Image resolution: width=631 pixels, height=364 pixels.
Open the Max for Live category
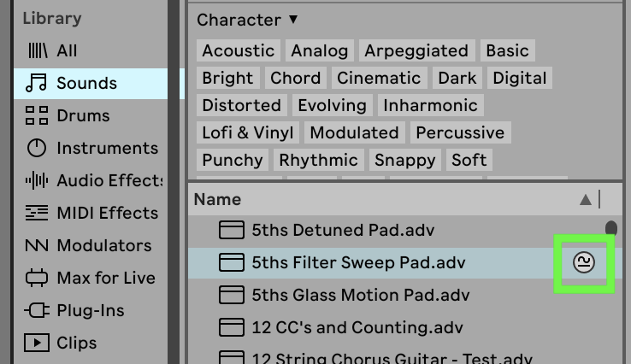(105, 279)
